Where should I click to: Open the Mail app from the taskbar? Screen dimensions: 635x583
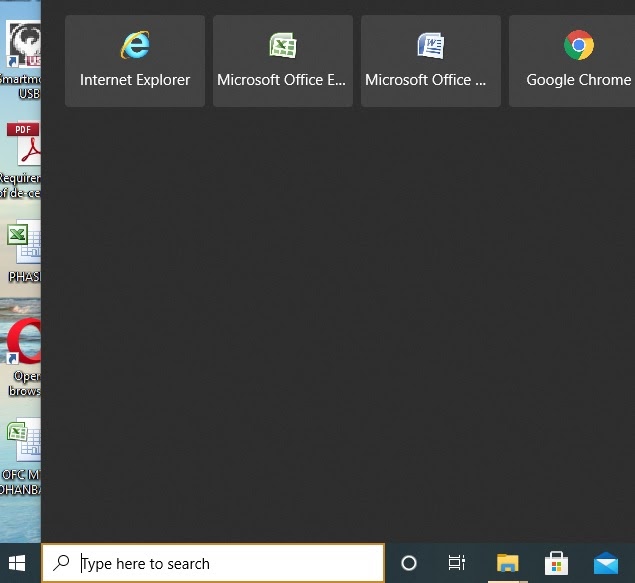[x=606, y=563]
